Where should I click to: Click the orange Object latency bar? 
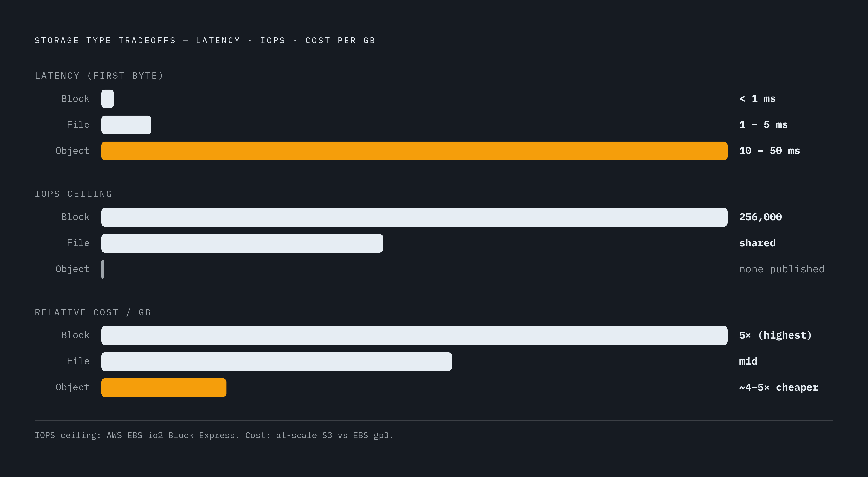pos(414,151)
